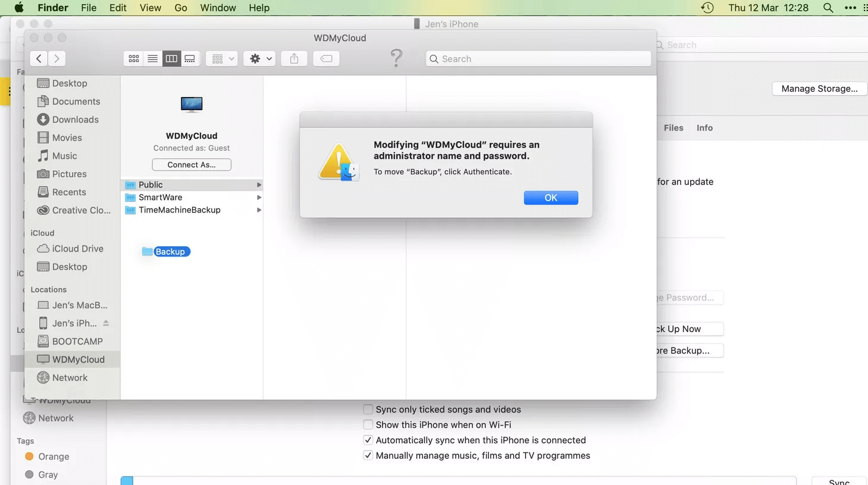The height and width of the screenshot is (485, 868).
Task: Select the TimeMachineBackup shared folder
Action: [192, 210]
